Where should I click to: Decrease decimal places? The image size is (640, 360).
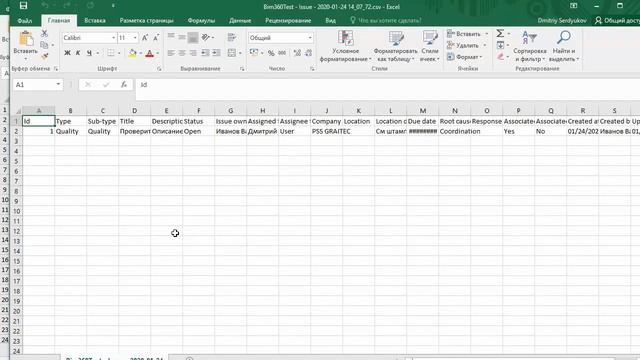[x=308, y=53]
